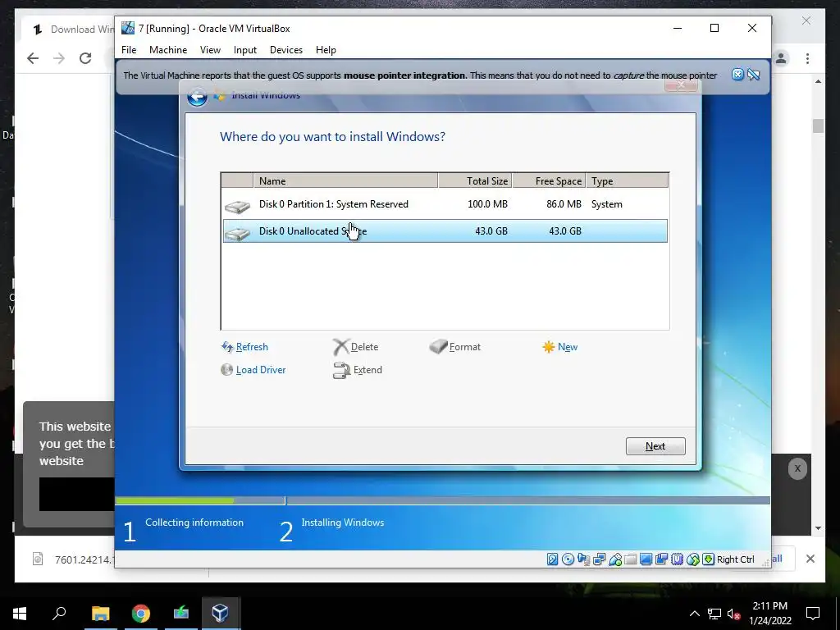
Task: Click the audio status icon in VirtualBox
Action: 583,559
